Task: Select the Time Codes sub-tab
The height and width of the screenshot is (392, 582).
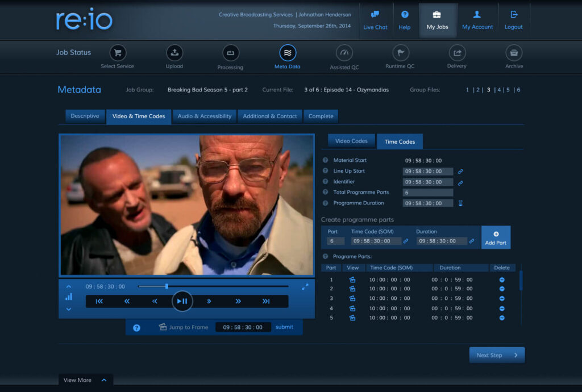Action: 400,141
